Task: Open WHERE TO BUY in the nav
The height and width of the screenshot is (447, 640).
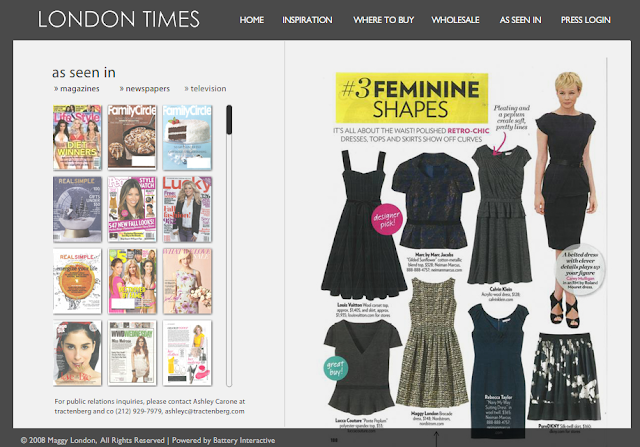Action: 383,20
